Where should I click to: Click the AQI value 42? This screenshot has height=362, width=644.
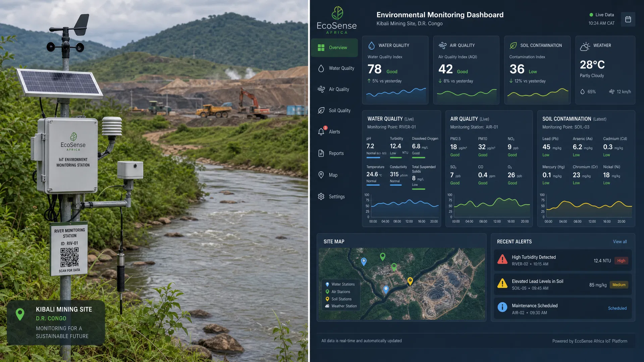click(445, 69)
